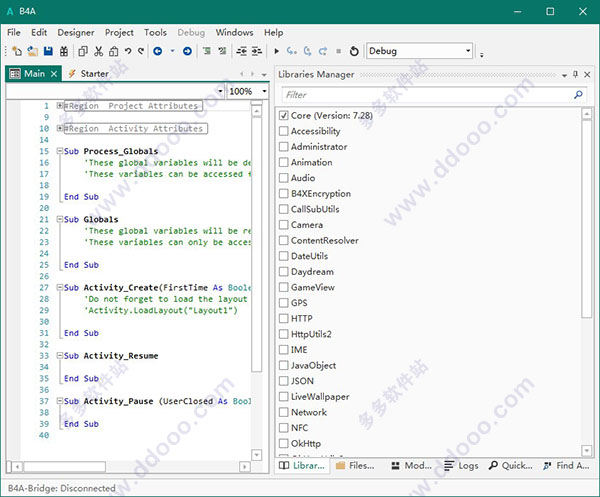
Task: Click the Copy icon in toolbar
Action: 83,51
